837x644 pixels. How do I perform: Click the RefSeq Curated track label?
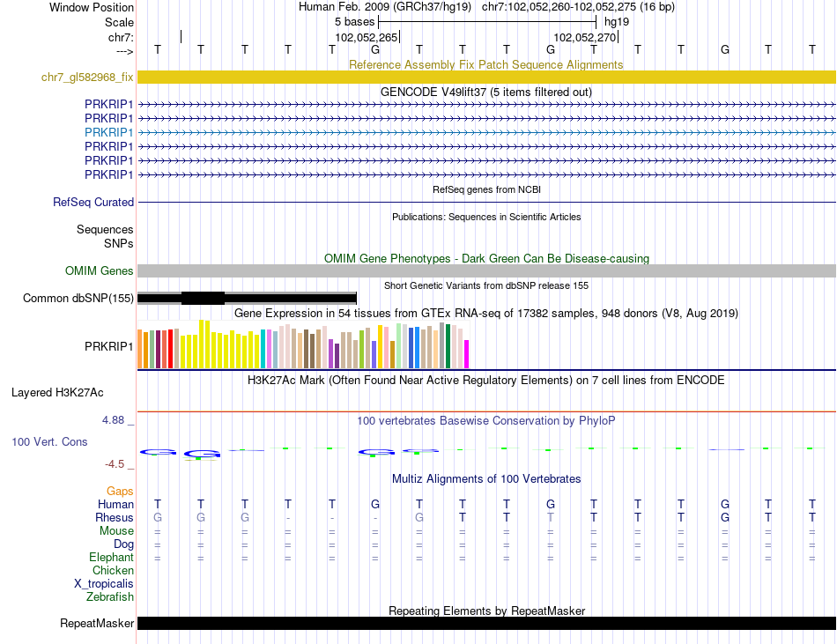93,203
